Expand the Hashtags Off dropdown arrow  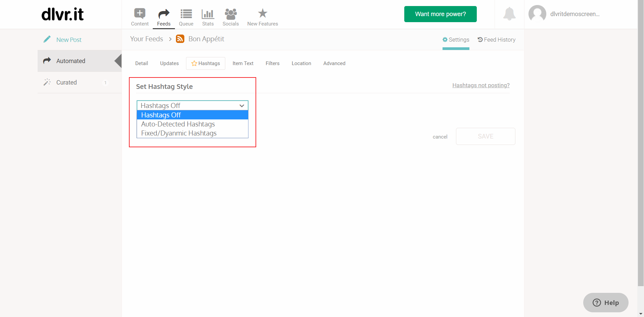coord(242,106)
